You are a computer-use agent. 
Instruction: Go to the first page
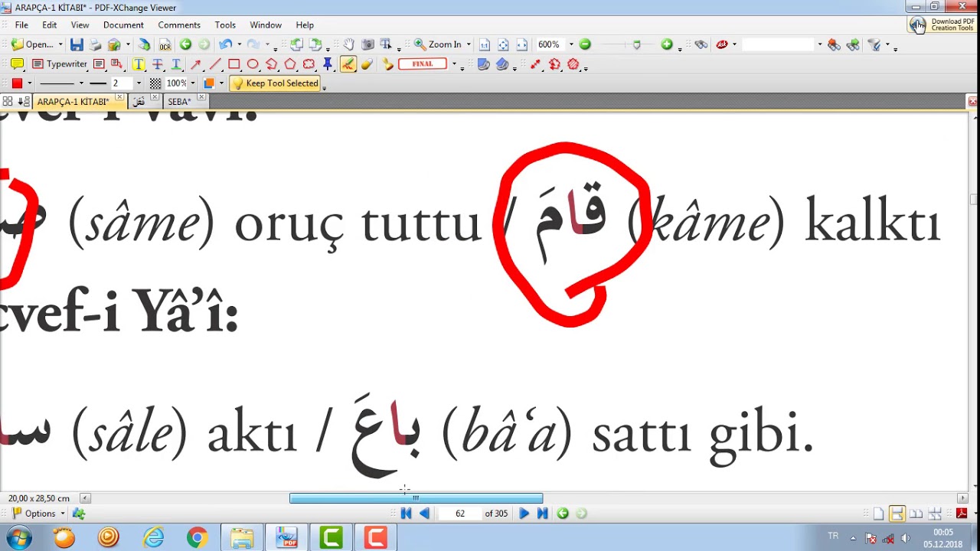pos(406,514)
